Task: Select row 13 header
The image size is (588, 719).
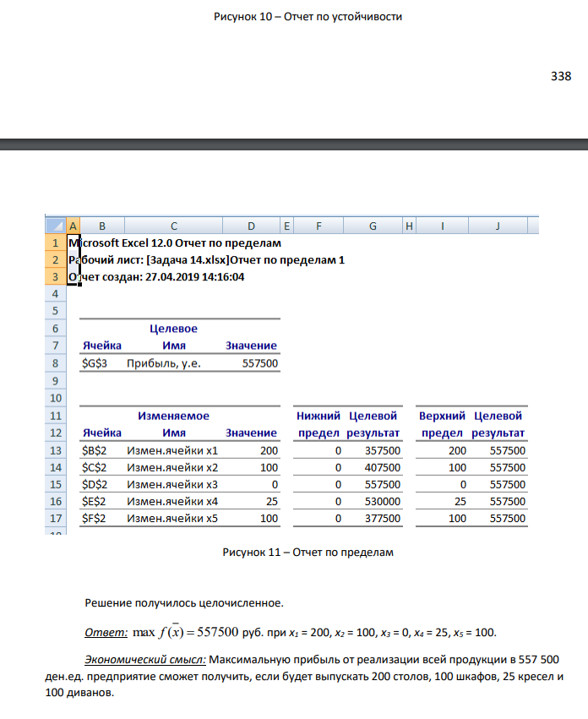Action: click(56, 450)
